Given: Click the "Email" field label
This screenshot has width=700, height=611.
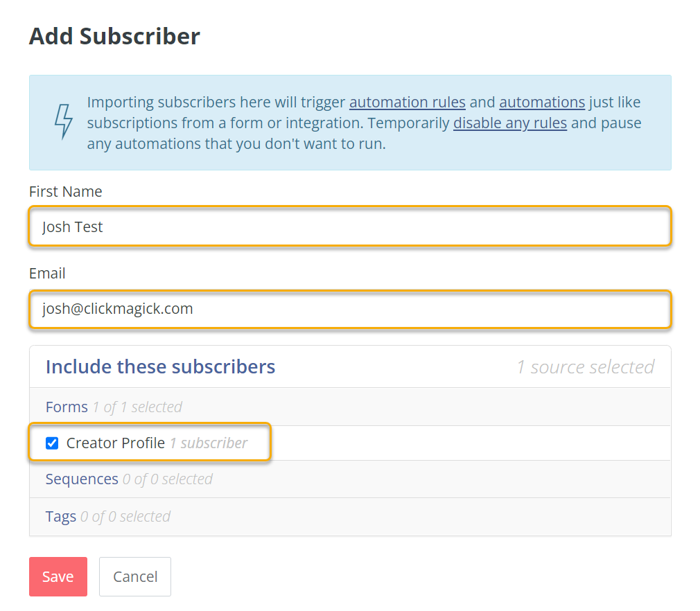Looking at the screenshot, I should (47, 274).
